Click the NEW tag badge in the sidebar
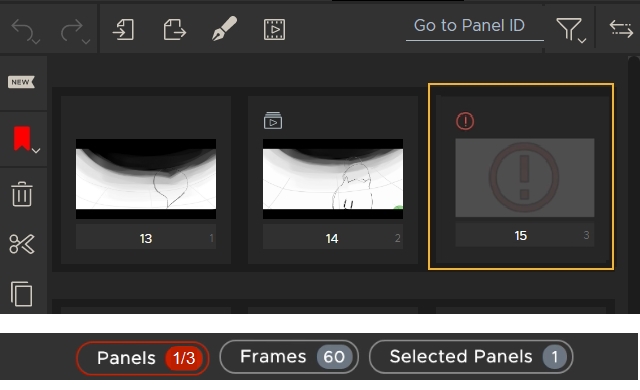Screen dimensions: 640x390 pos(21,82)
